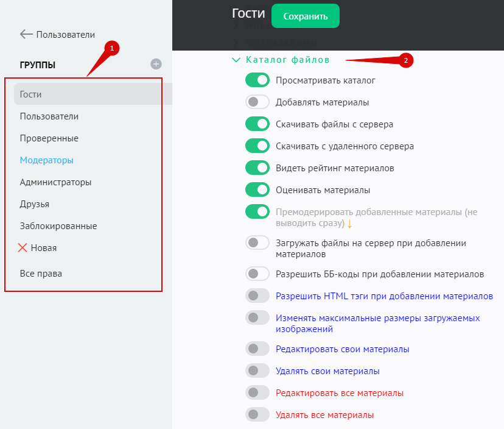Collapse the Каталог файлов section chevron
This screenshot has height=429, width=504.
point(236,60)
